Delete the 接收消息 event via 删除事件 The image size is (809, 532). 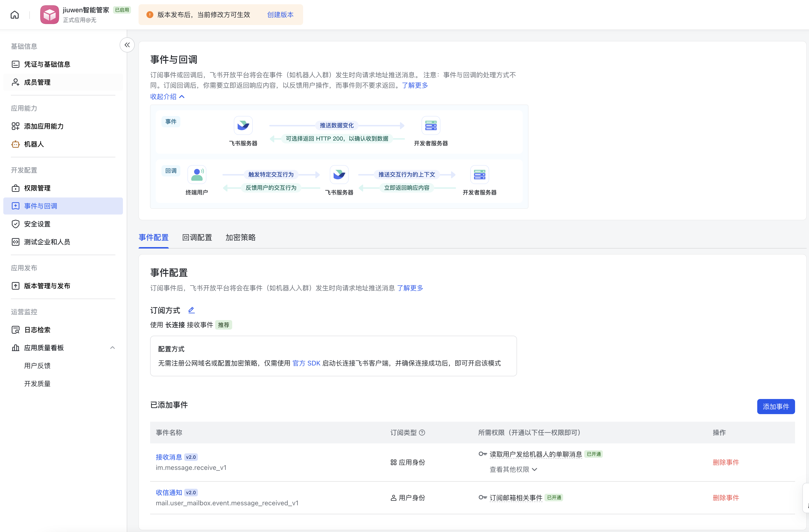point(726,462)
